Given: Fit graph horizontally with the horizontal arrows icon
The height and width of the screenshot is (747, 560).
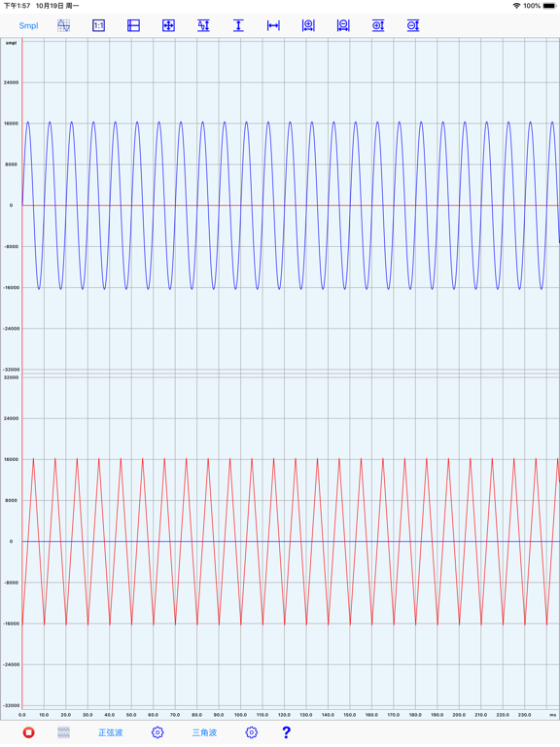Looking at the screenshot, I should 273,25.
